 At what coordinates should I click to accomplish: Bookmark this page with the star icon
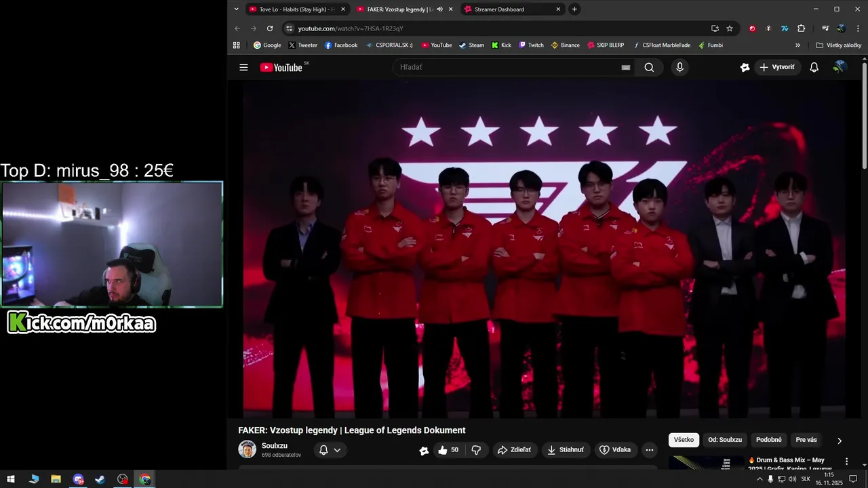[x=730, y=28]
